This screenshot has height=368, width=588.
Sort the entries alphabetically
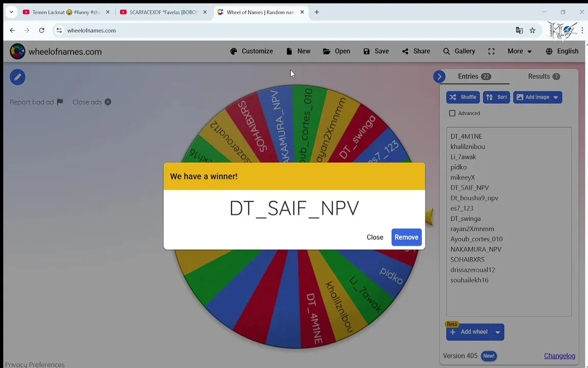pyautogui.click(x=496, y=97)
